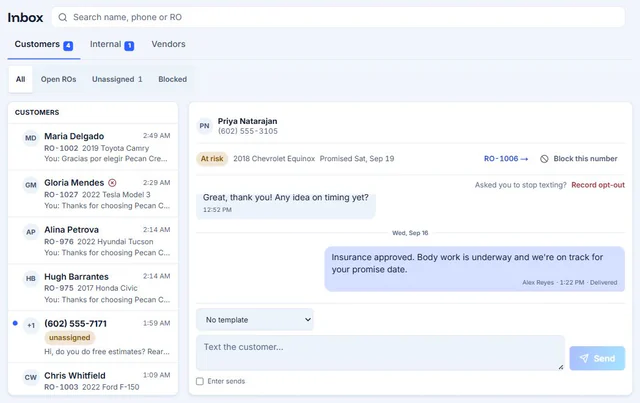The image size is (640, 403).
Task: Click the At risk status badge
Action: (x=212, y=159)
